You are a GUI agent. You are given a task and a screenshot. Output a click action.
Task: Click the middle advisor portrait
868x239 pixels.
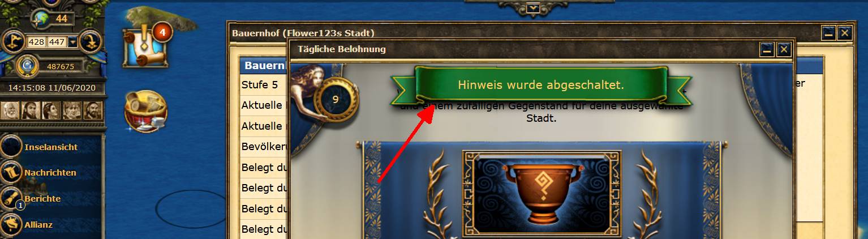[x=51, y=110]
